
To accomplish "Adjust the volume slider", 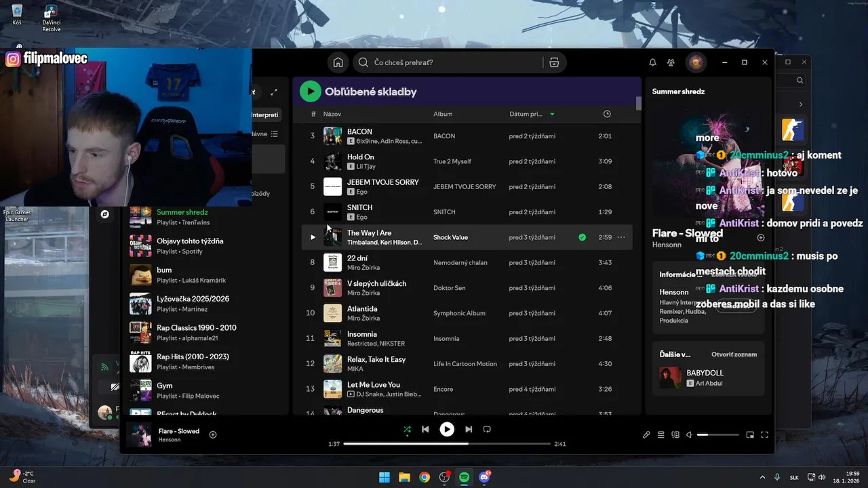I will [718, 434].
